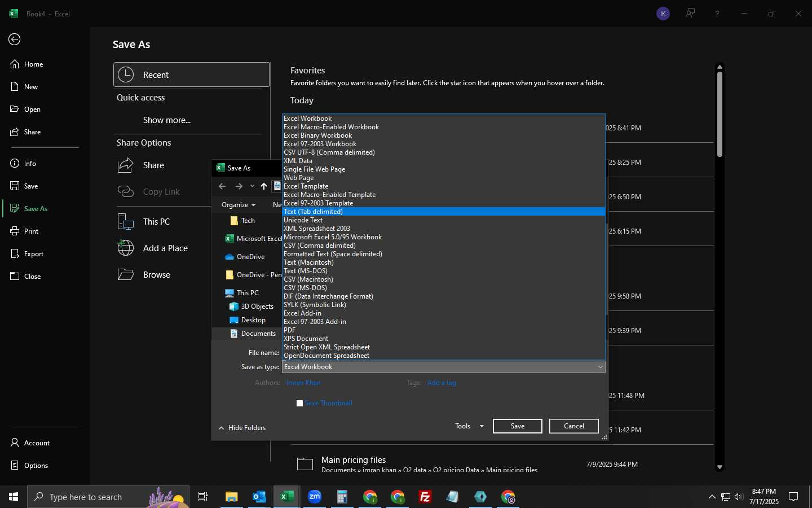Click the Back arrow in Save As dialog
This screenshot has width=812, height=508.
pos(222,186)
